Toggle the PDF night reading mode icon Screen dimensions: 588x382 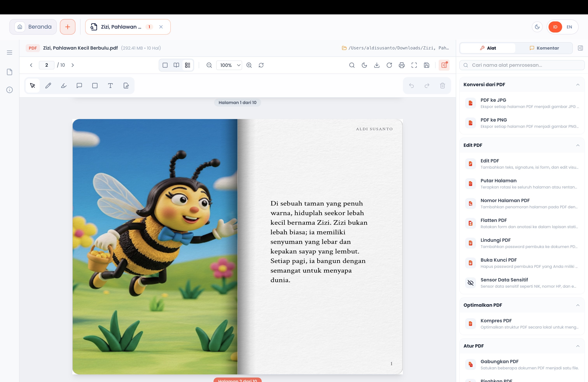coord(364,65)
